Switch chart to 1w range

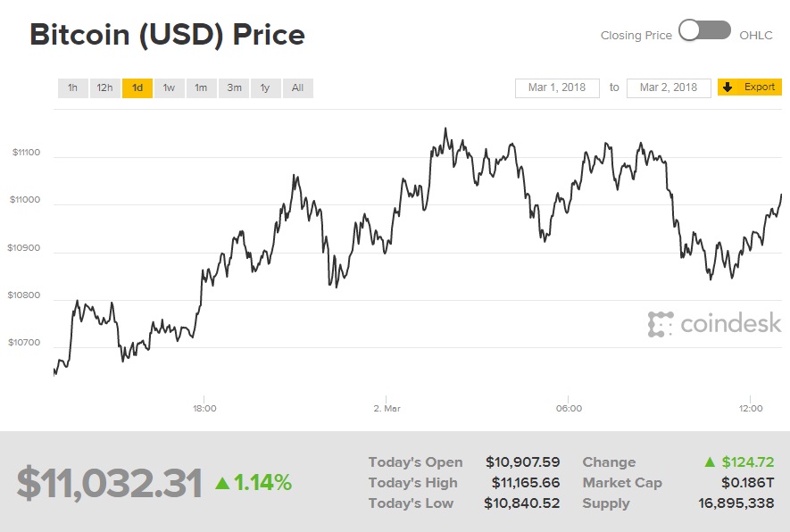169,87
